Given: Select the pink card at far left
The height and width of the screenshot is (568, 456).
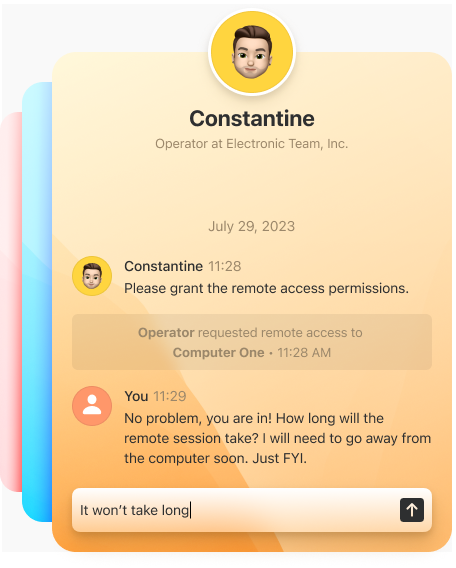Looking at the screenshot, I should [x=11, y=302].
